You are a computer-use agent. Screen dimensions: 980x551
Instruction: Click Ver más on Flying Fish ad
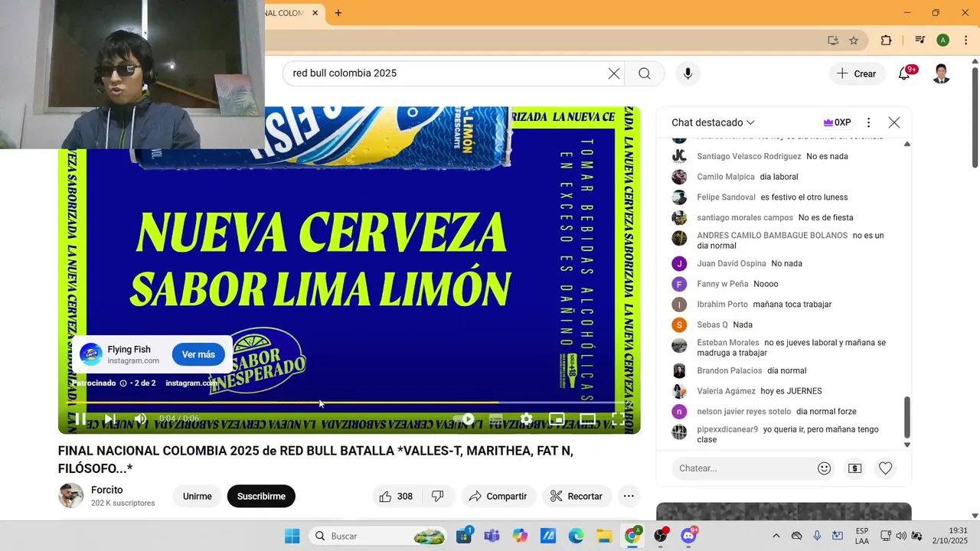click(x=198, y=354)
